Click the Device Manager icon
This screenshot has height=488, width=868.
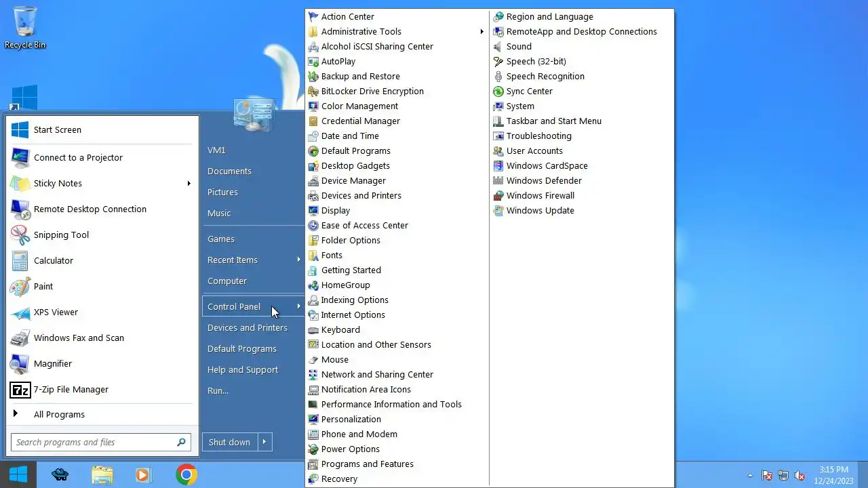[x=313, y=180]
